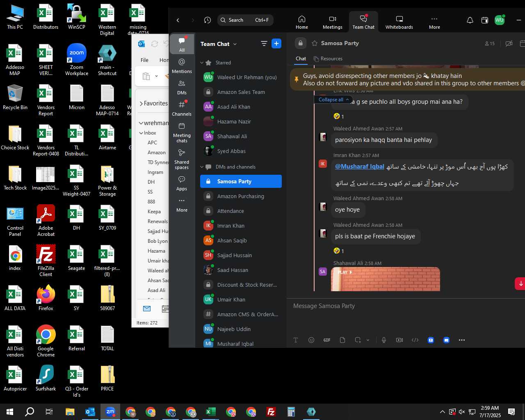Viewport: 525px width, 420px height.
Task: Open the More menu in top navigation
Action: pyautogui.click(x=434, y=22)
